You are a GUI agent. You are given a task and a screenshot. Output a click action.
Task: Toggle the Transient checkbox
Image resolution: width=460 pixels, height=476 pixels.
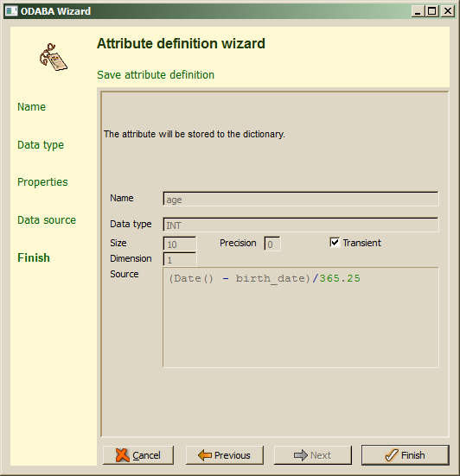pyautogui.click(x=335, y=242)
